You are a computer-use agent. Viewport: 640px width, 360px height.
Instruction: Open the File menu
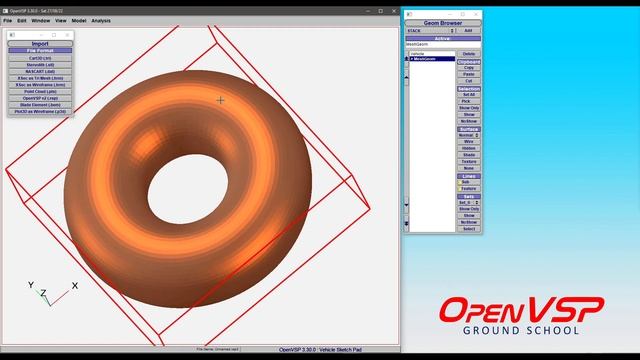[x=7, y=20]
